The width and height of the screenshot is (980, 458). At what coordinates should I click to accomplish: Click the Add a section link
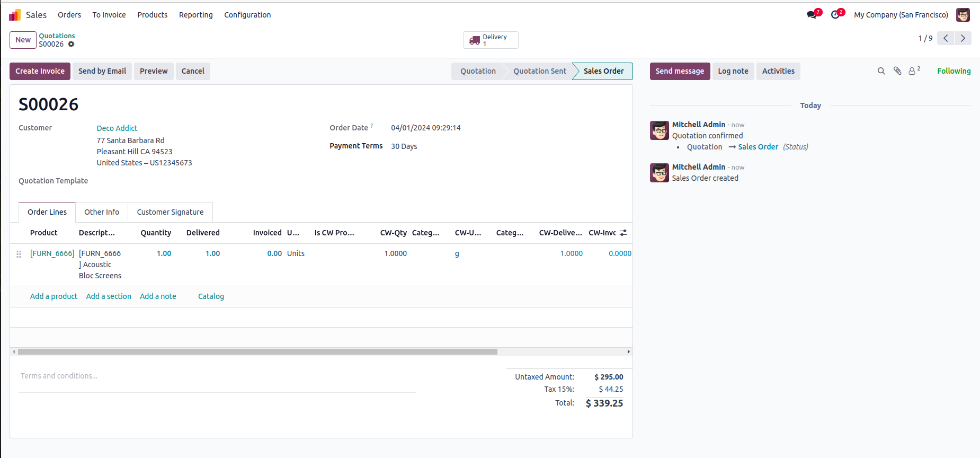(x=109, y=296)
